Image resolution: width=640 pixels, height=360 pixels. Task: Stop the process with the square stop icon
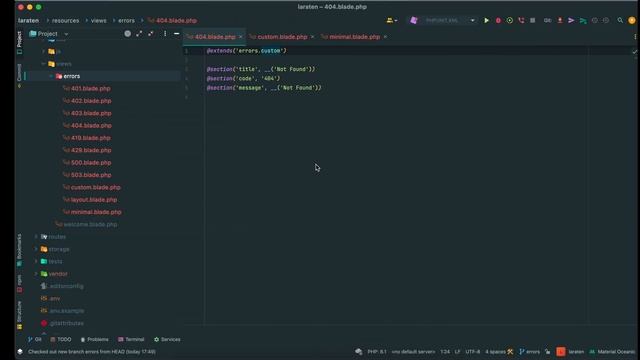[x=533, y=20]
